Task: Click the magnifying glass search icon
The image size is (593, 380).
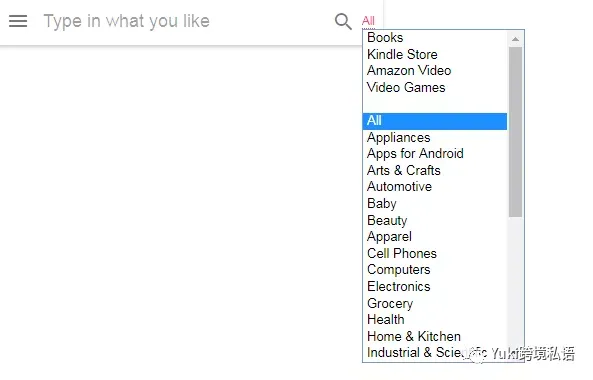Action: pyautogui.click(x=343, y=21)
